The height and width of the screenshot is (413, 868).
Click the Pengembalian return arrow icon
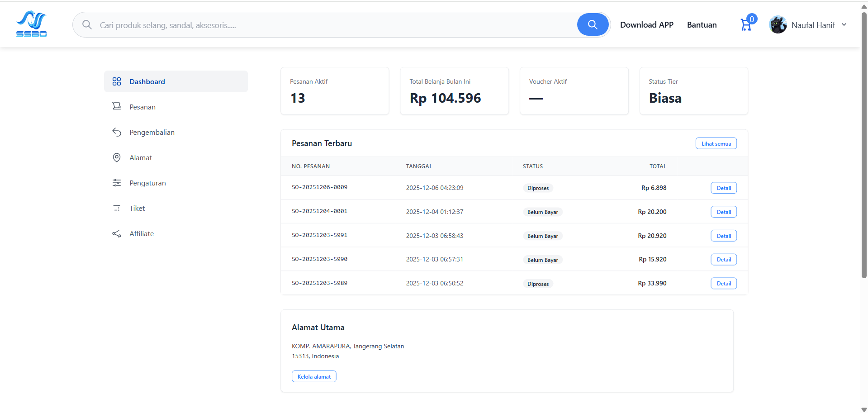pyautogui.click(x=117, y=132)
